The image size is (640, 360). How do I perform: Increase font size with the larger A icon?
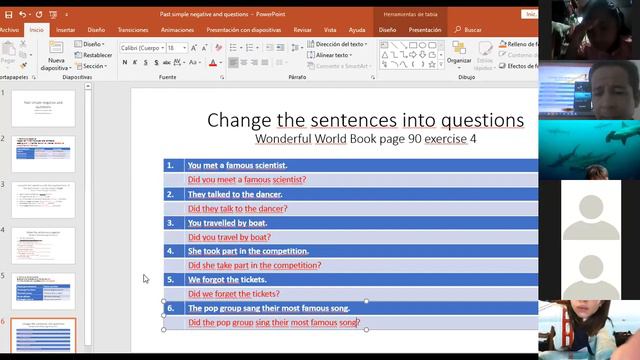194,48
